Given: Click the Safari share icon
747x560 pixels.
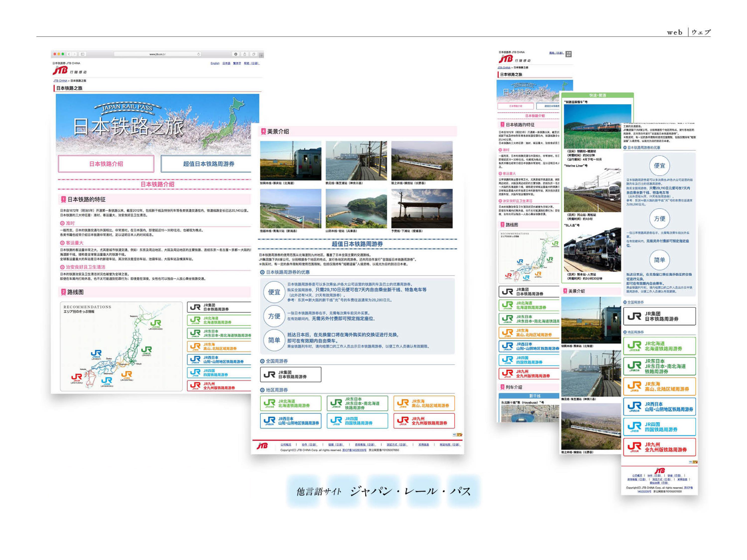Looking at the screenshot, I should [x=245, y=54].
